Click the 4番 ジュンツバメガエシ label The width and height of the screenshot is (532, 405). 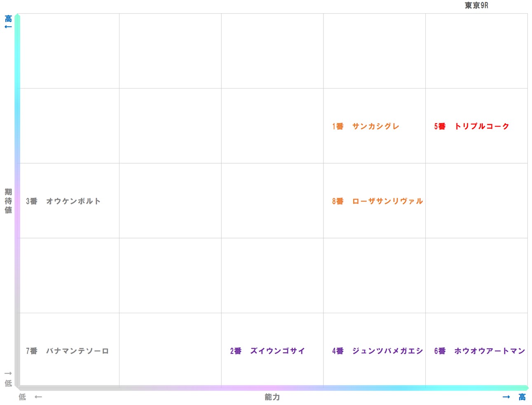[x=377, y=351]
